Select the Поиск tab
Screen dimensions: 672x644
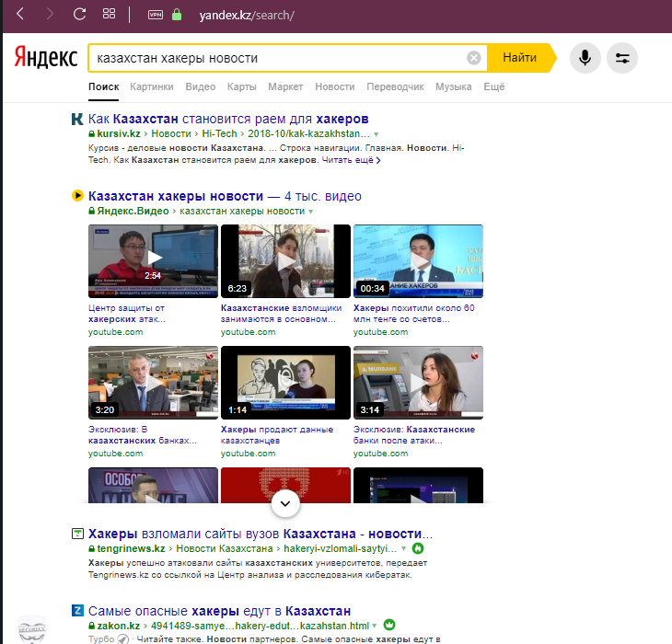pos(104,86)
